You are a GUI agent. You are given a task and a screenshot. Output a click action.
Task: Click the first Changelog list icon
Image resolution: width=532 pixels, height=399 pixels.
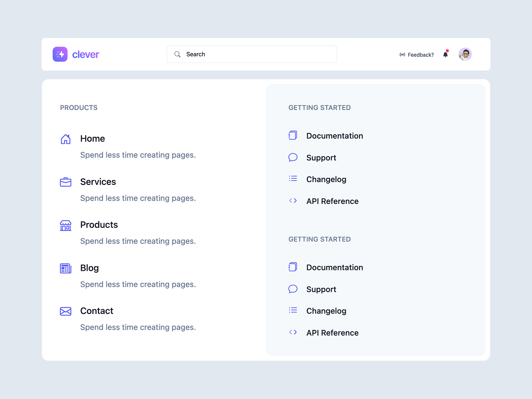(x=293, y=179)
